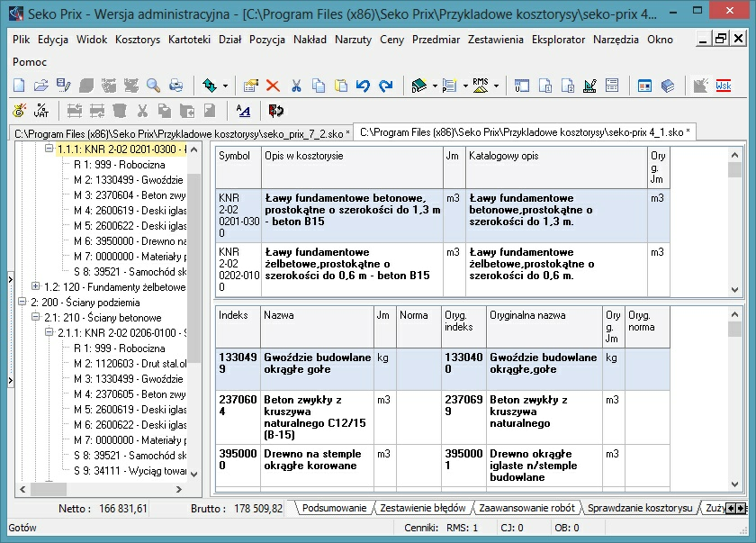Open dropdown arrow beside the RMS icon
The image size is (756, 543).
(x=496, y=86)
